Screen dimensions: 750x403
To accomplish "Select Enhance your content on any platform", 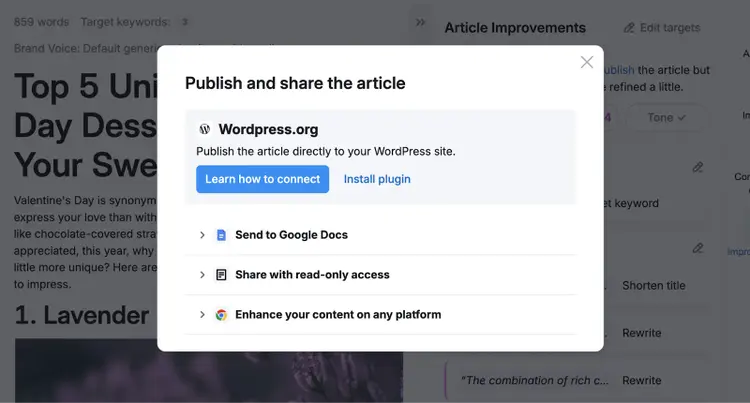I will click(338, 315).
